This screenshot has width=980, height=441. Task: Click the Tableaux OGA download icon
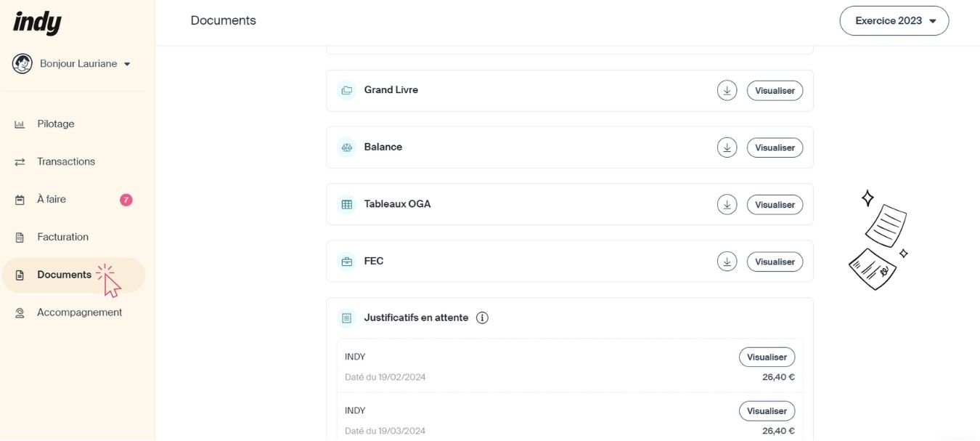(727, 205)
